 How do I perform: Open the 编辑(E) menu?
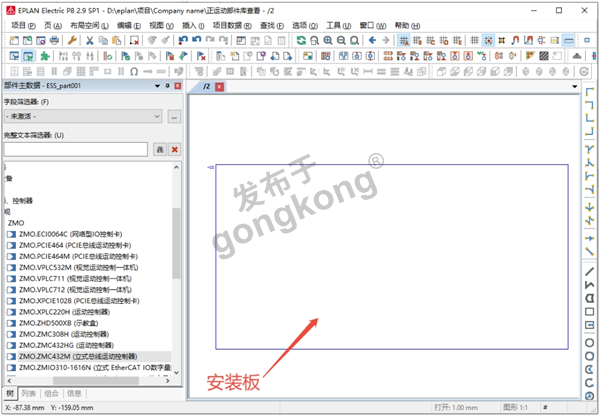129,26
